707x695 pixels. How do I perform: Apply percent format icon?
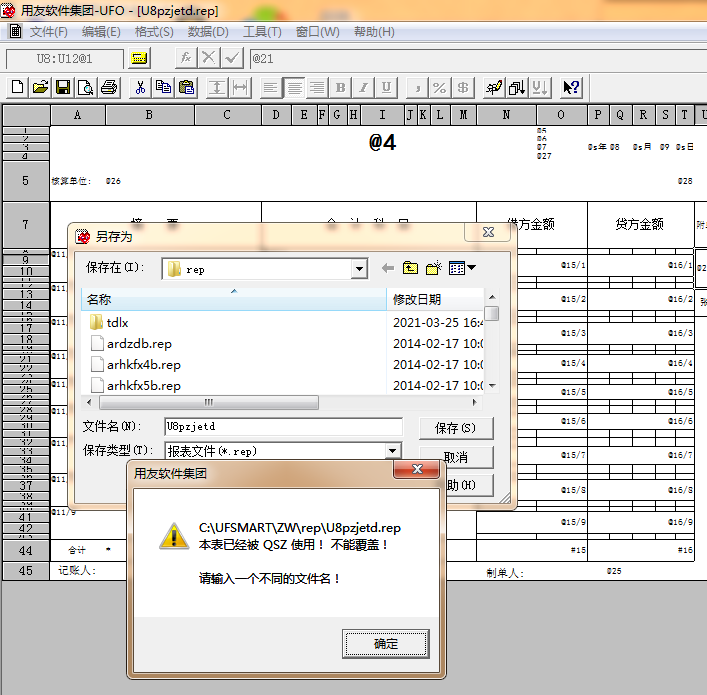pos(440,87)
